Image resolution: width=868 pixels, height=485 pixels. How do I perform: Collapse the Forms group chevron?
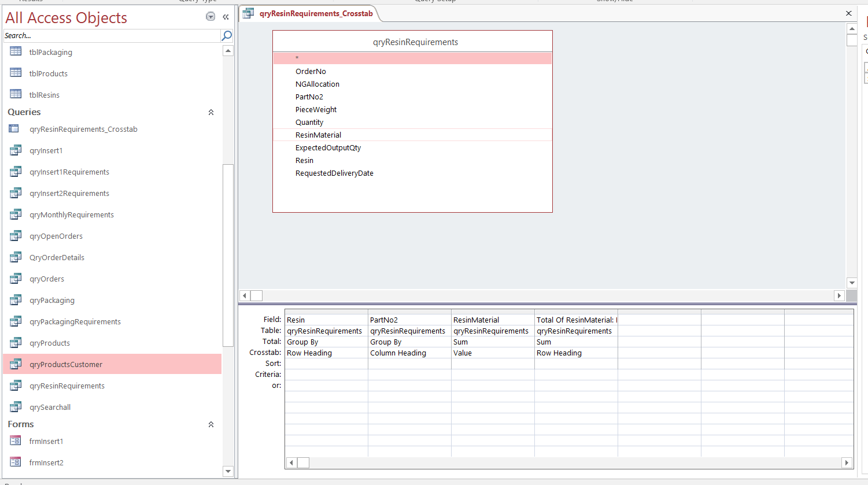click(x=211, y=424)
